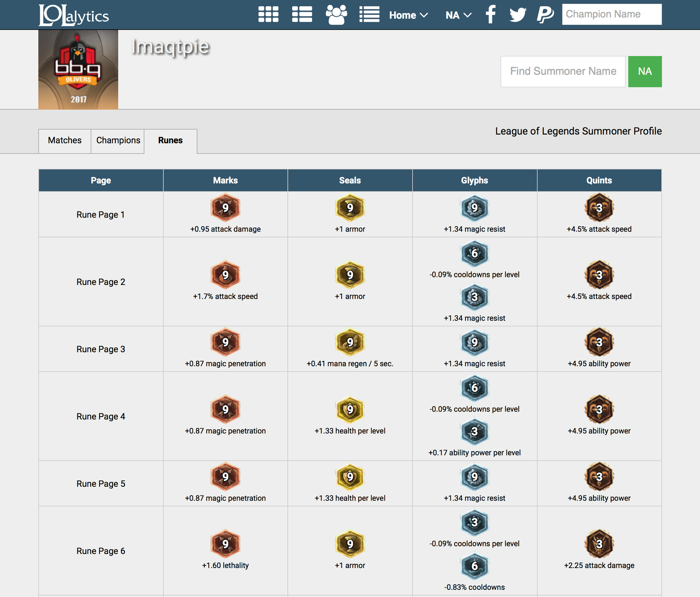The width and height of the screenshot is (700, 597).
Task: Click Rune Page 5 ability power quint icon
Action: coord(599,476)
